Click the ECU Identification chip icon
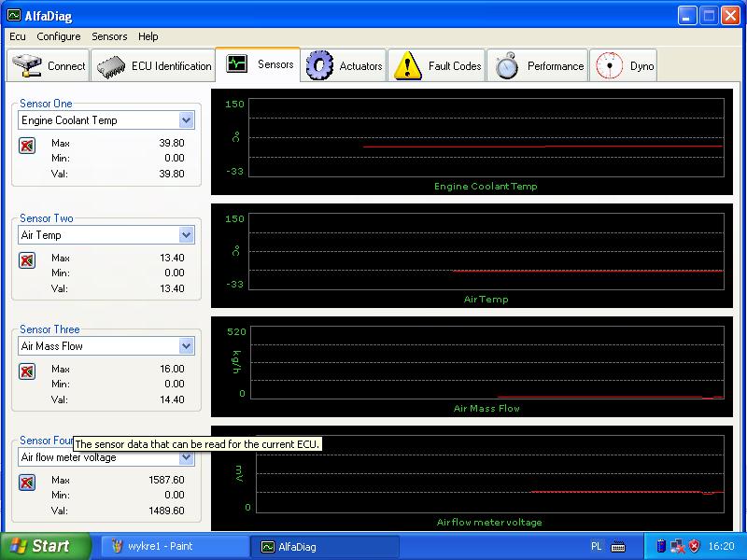 pos(112,66)
